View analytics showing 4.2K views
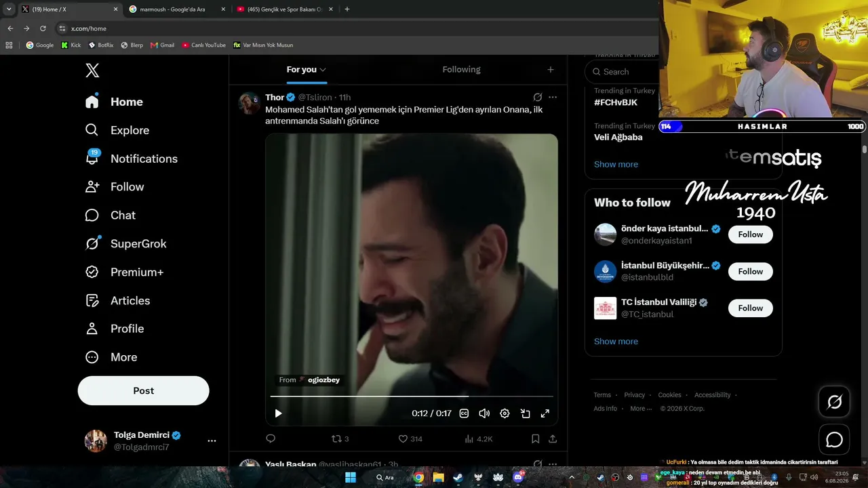Image resolution: width=868 pixels, height=488 pixels. pos(479,439)
